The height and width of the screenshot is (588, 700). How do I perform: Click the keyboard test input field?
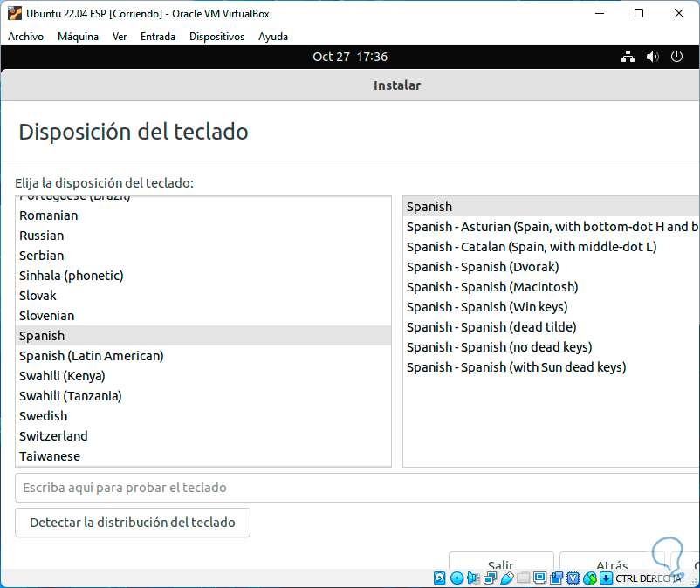[357, 488]
